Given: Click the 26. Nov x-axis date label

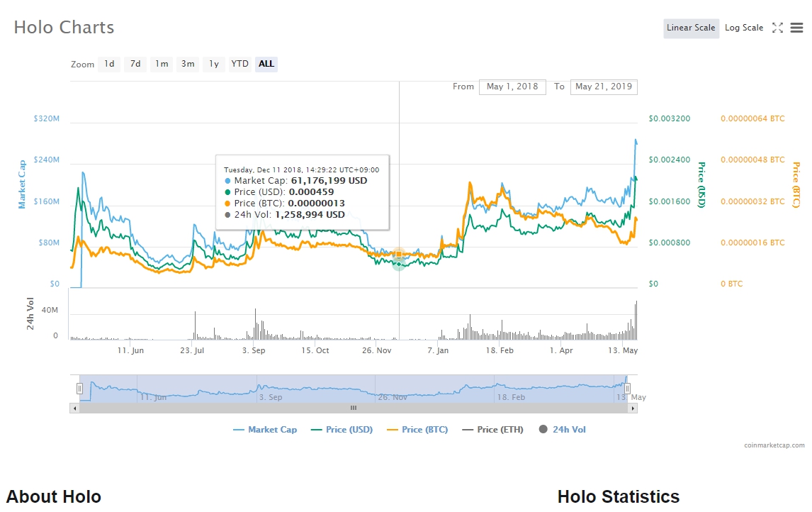Looking at the screenshot, I should tap(376, 350).
